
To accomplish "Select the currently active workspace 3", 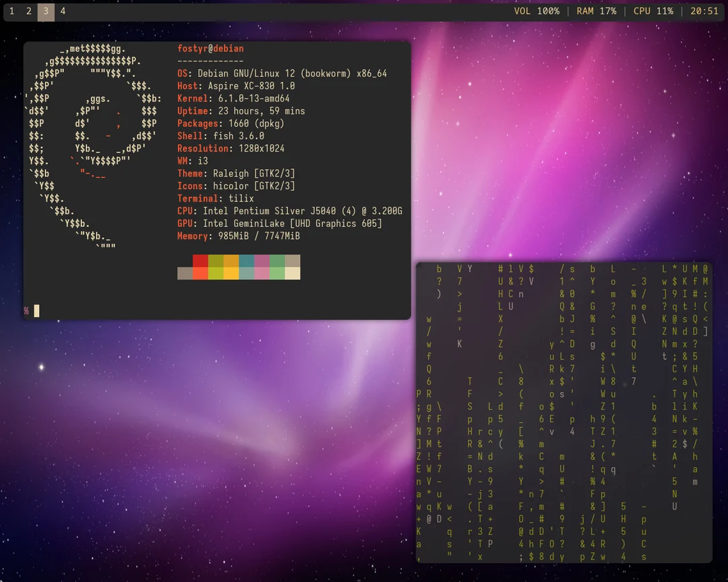I will click(x=46, y=11).
